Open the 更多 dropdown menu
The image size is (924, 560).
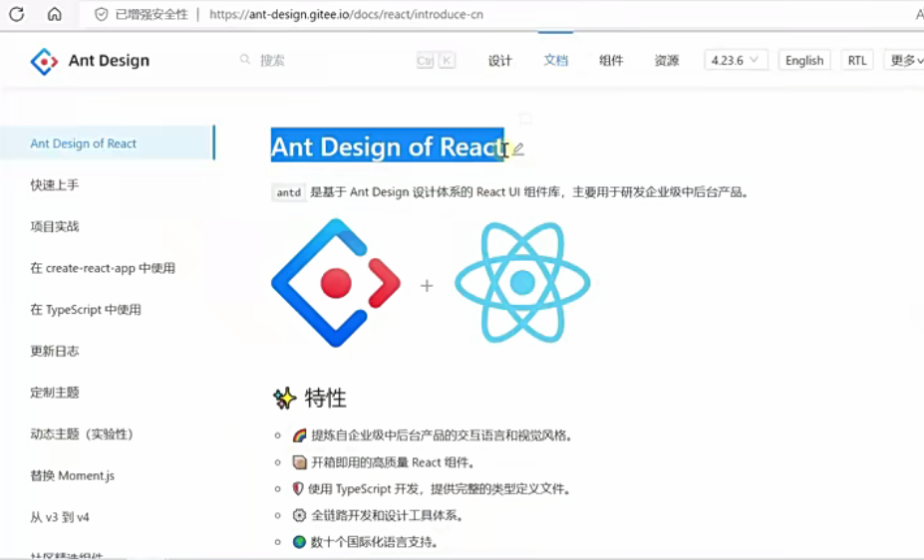[x=905, y=60]
